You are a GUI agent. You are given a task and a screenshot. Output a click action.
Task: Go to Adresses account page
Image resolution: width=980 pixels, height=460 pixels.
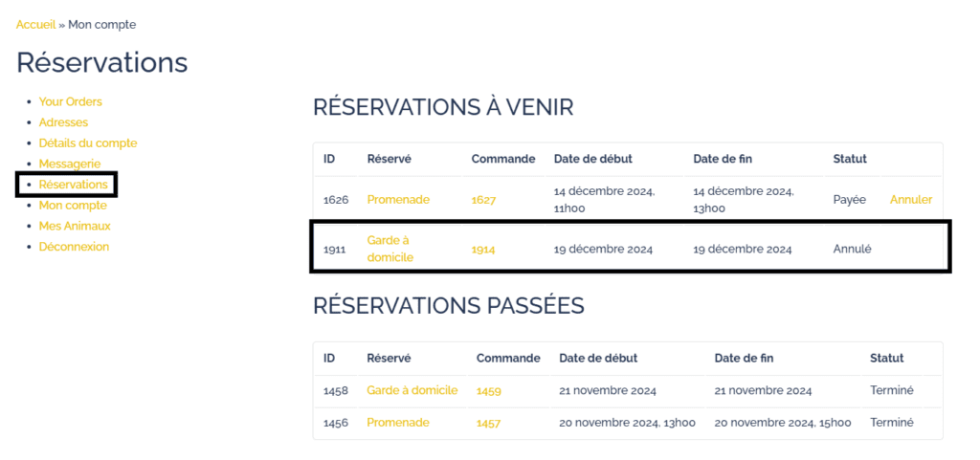(63, 122)
